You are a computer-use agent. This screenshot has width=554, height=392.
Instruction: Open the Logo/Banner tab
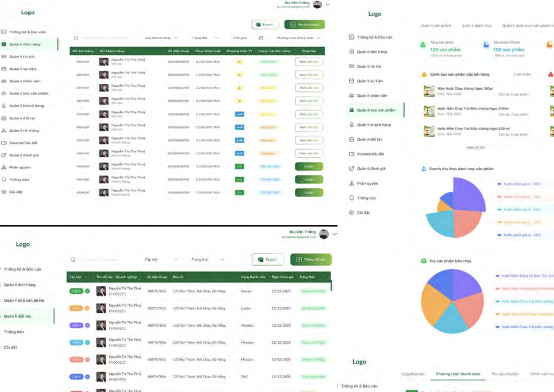click(413, 374)
